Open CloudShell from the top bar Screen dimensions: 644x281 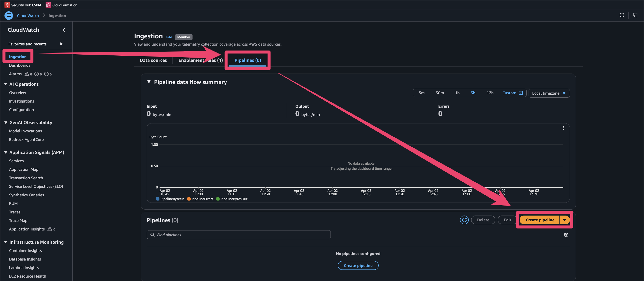click(635, 15)
